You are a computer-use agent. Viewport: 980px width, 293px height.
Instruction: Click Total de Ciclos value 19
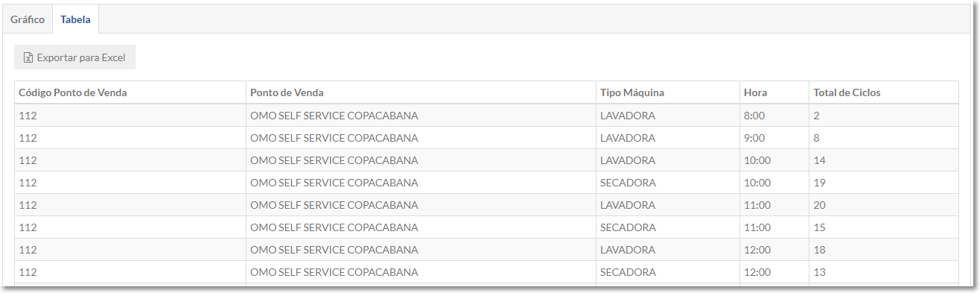point(820,183)
